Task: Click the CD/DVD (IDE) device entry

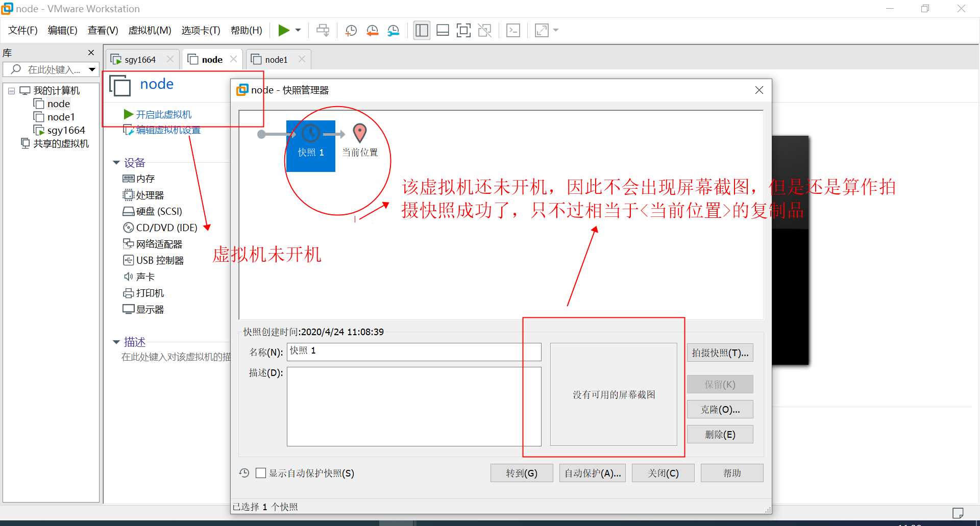Action: pos(160,228)
